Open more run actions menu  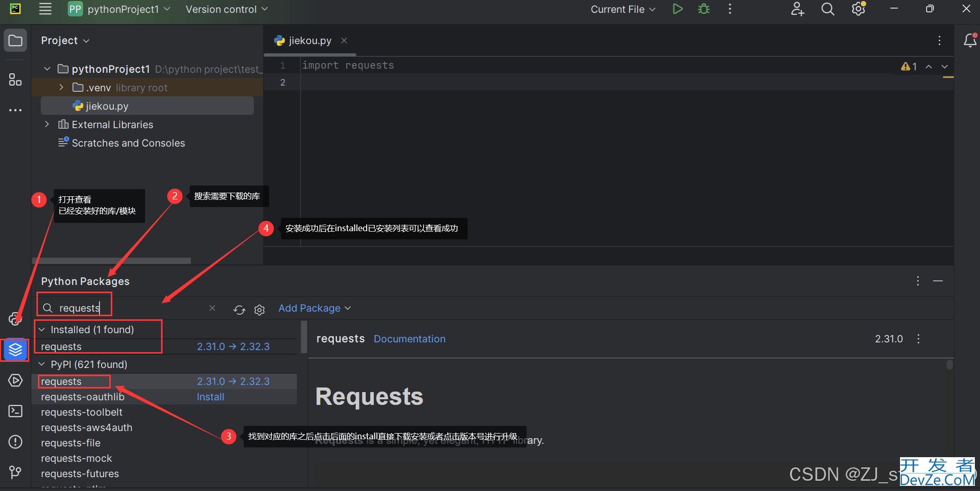coord(730,9)
